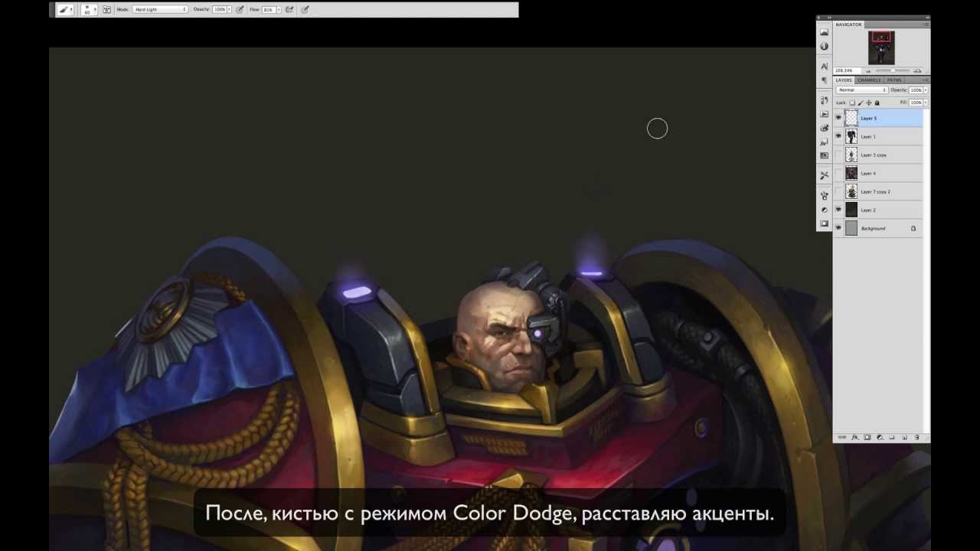The height and width of the screenshot is (551, 980).
Task: Toggle tablet pressure for size
Action: click(x=305, y=9)
